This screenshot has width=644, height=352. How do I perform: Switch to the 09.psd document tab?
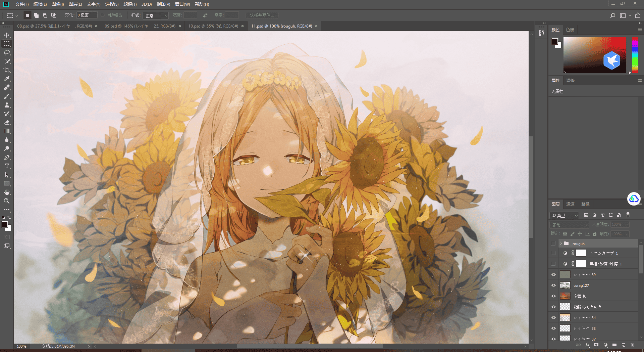(x=140, y=26)
